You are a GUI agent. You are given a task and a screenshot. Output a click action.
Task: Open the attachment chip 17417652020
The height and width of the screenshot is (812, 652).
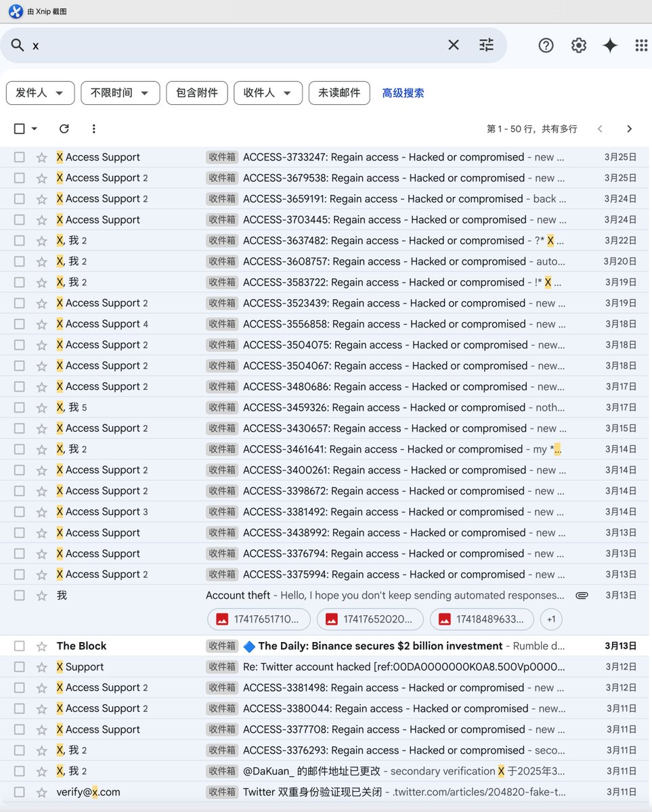tap(369, 619)
